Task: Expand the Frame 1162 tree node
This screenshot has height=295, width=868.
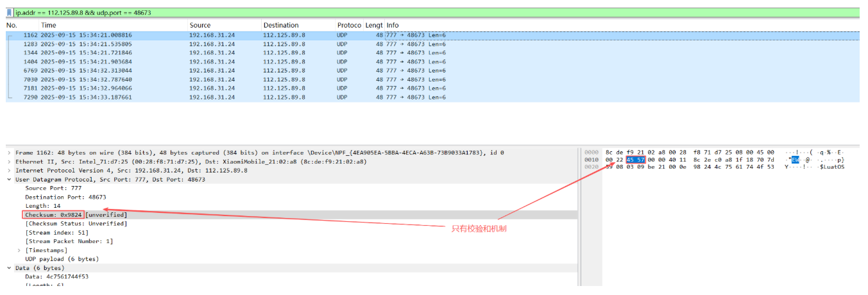Action: (x=9, y=153)
